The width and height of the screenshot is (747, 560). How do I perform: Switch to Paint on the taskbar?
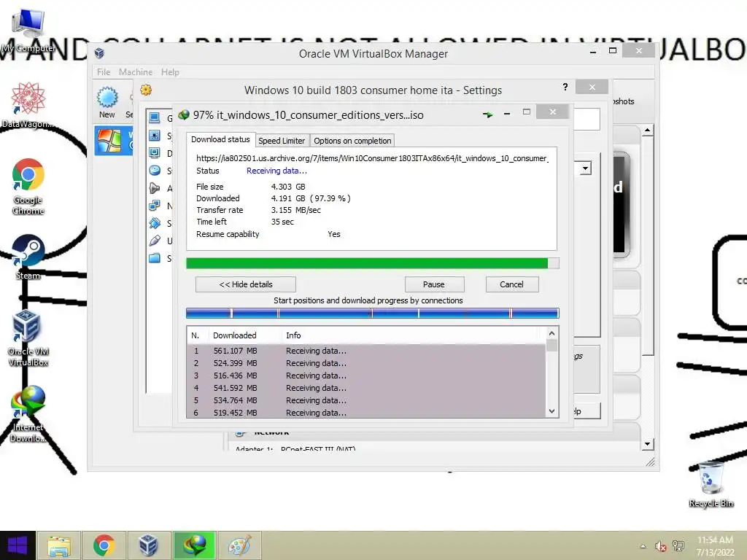pyautogui.click(x=239, y=545)
